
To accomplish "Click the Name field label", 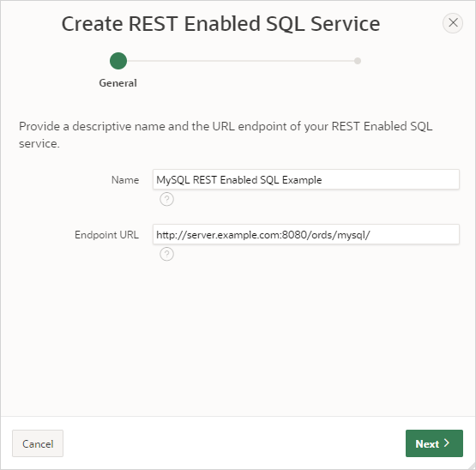I will (125, 180).
